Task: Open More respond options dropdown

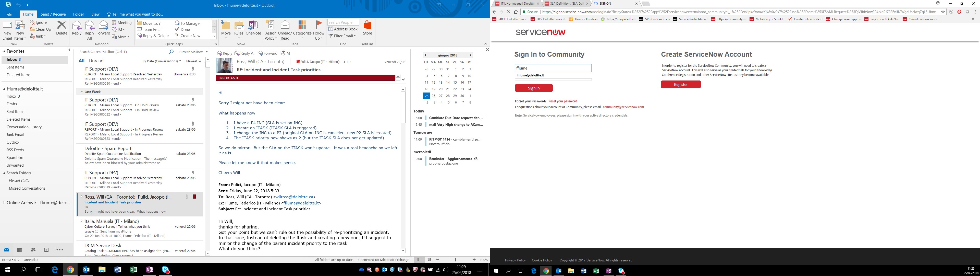Action: 121,37
